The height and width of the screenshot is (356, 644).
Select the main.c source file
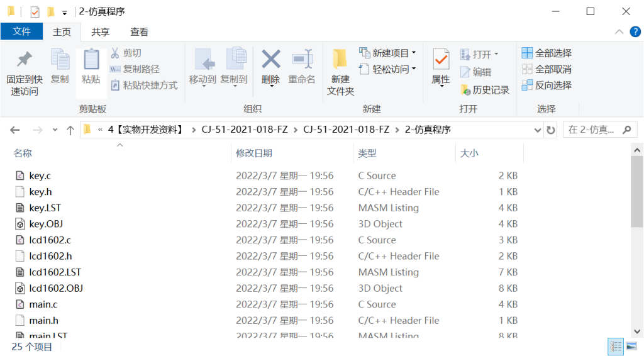43,304
